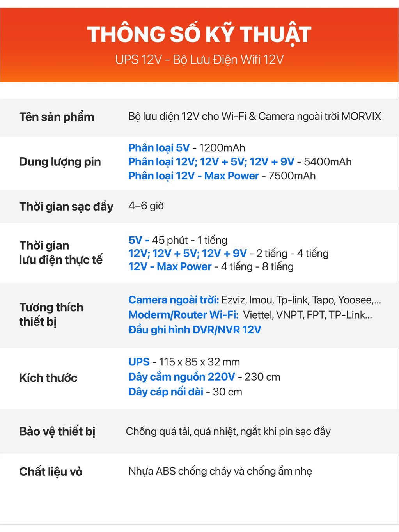Click the Camera ngoài trời text

tap(174, 300)
